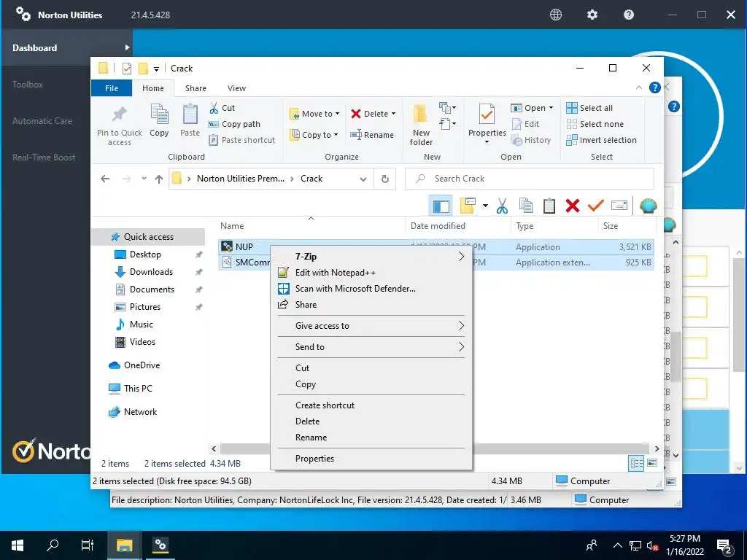Click the red X delete icon in lower toolbar
Screen dimensions: 747x560
tap(573, 206)
